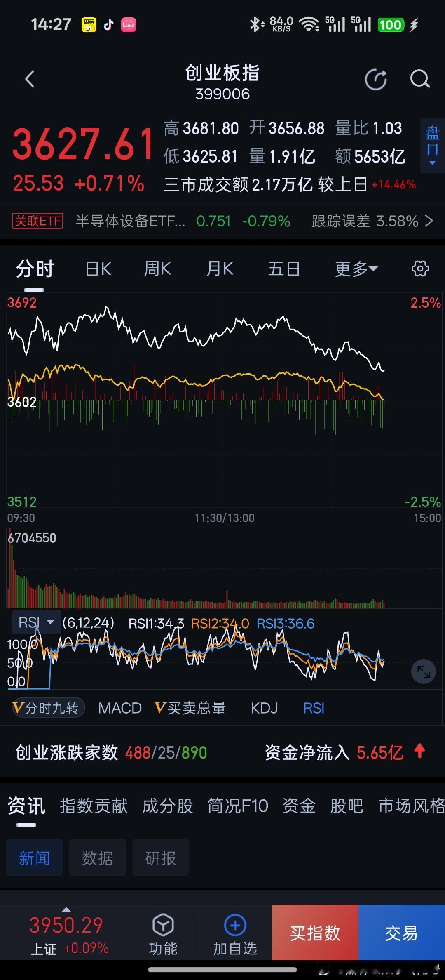Image resolution: width=445 pixels, height=980 pixels.
Task: Tap the RSI (6,12,24) parameters
Action: (x=88, y=623)
